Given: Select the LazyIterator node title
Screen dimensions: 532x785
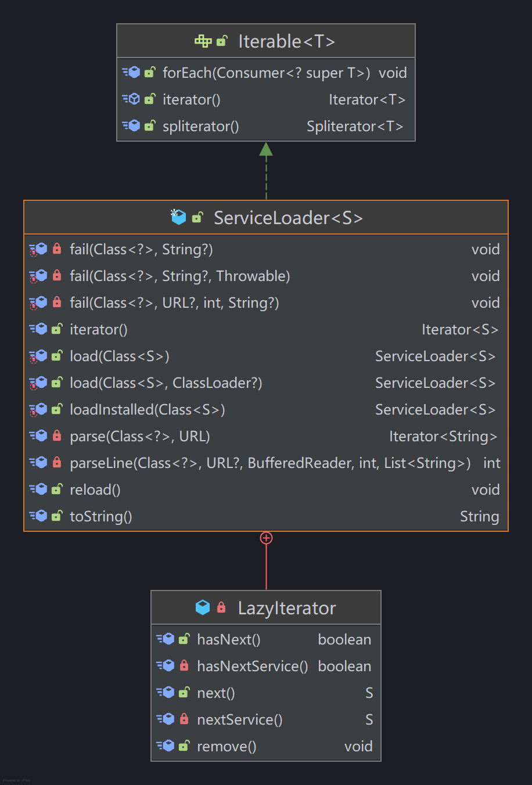Looking at the screenshot, I should (x=287, y=608).
